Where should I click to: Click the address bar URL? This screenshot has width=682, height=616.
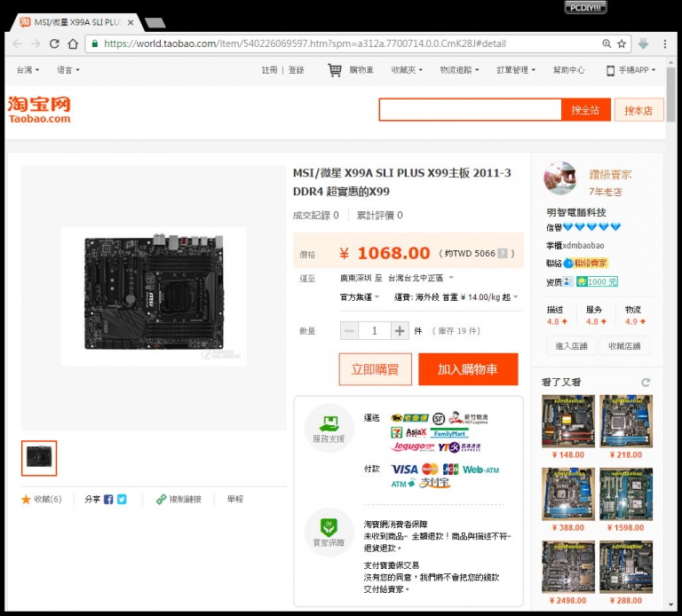305,43
